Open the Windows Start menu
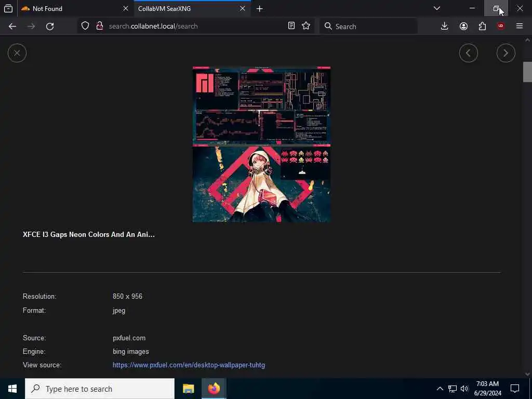Screen dimensions: 532x399 tap(12, 389)
